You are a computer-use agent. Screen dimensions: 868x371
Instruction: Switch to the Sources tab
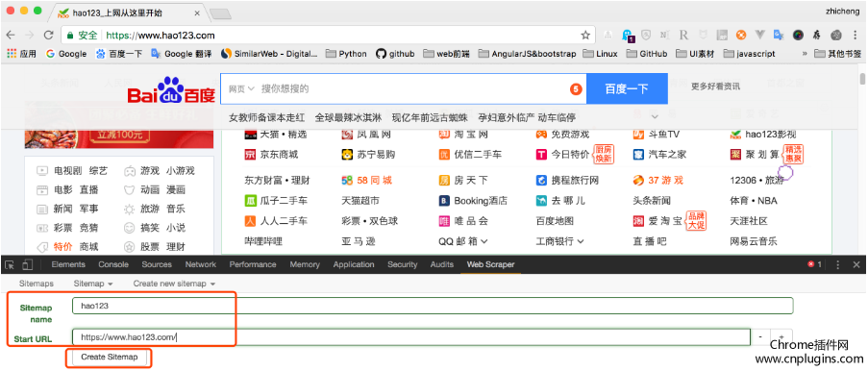(x=157, y=264)
